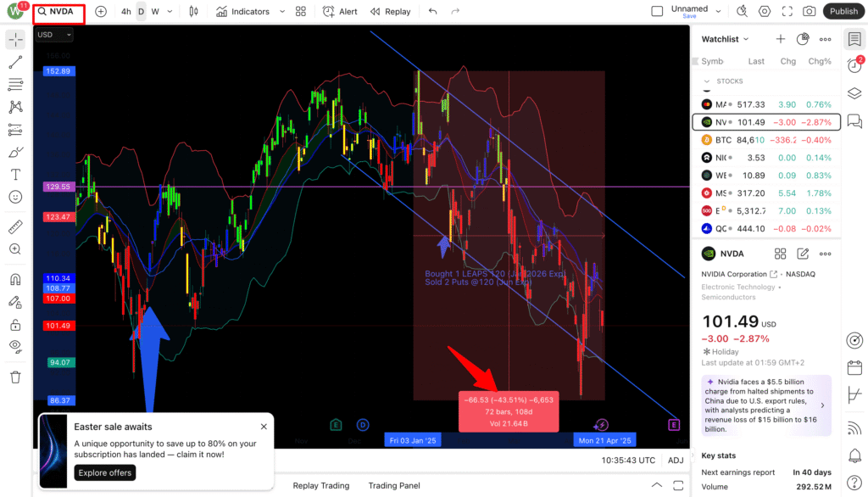Image resolution: width=868 pixels, height=497 pixels.
Task: Select the patterns drawing tool
Action: click(15, 107)
